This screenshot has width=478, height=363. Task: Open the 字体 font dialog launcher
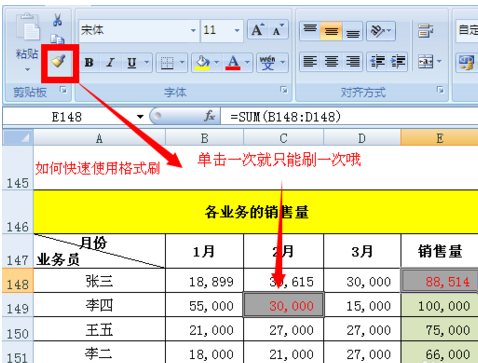(284, 89)
